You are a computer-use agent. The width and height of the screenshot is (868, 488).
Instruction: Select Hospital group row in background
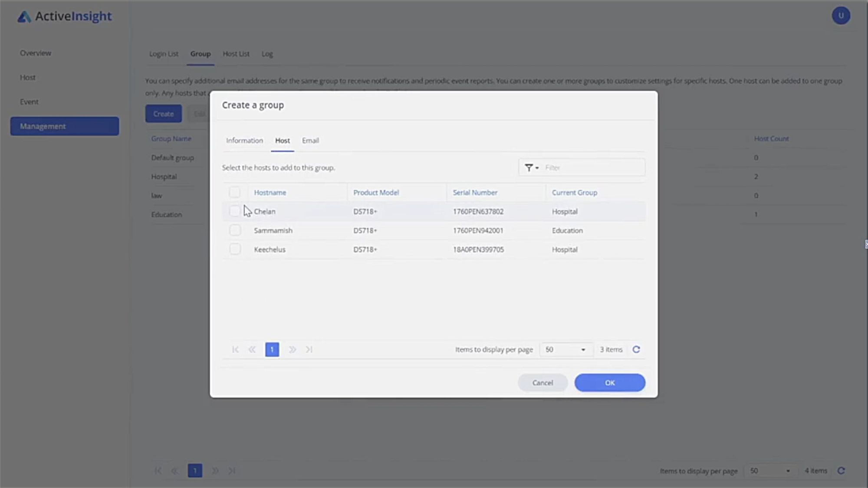pyautogui.click(x=164, y=177)
